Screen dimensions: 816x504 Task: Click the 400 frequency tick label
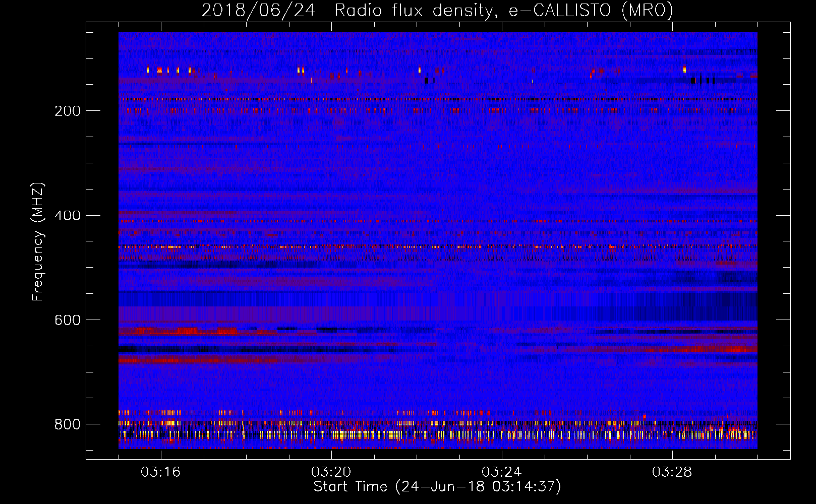pyautogui.click(x=67, y=216)
